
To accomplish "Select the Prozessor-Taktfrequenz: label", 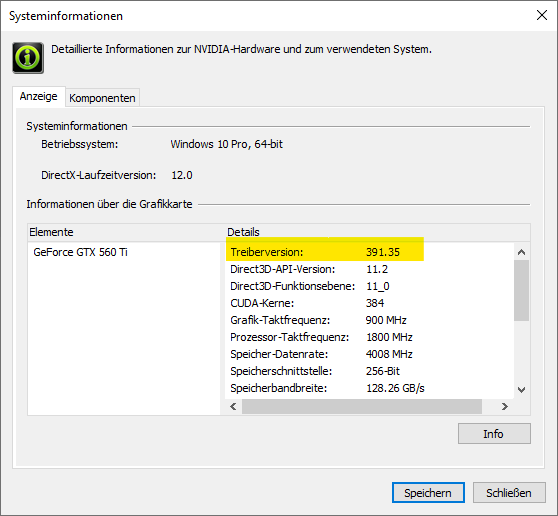I will 290,337.
